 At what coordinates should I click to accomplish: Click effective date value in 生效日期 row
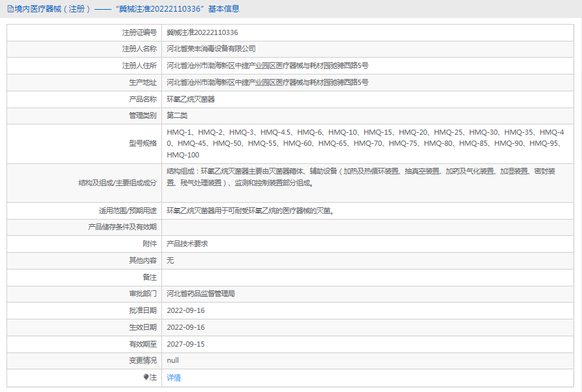pyautogui.click(x=185, y=327)
